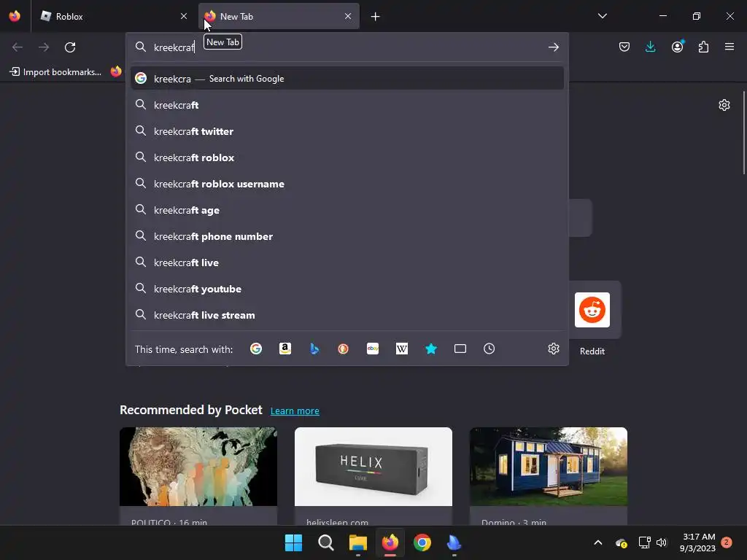
Task: Open the Reddit shortcut tile
Action: [x=592, y=310]
